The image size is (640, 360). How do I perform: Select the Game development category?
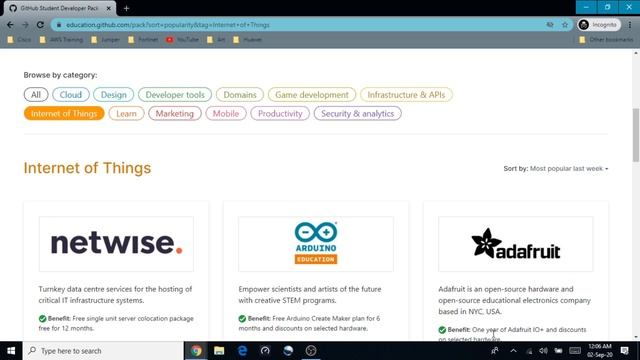(312, 95)
